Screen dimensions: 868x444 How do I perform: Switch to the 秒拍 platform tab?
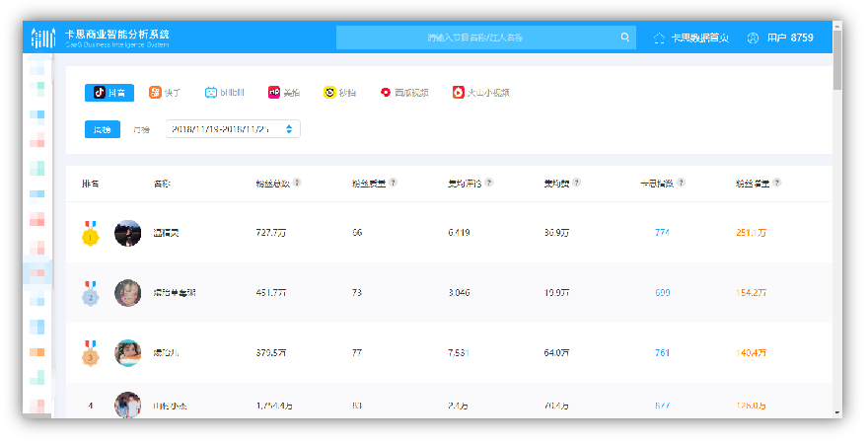click(339, 93)
